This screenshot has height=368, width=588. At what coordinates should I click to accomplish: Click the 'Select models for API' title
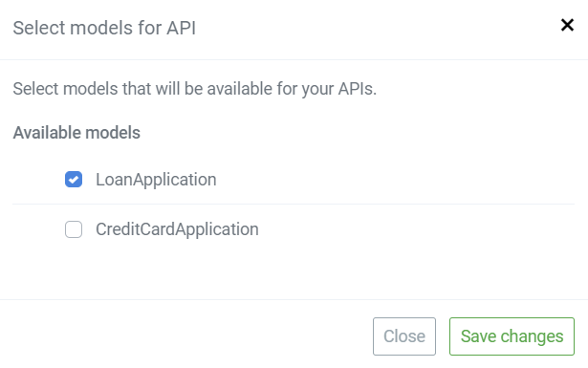click(104, 28)
